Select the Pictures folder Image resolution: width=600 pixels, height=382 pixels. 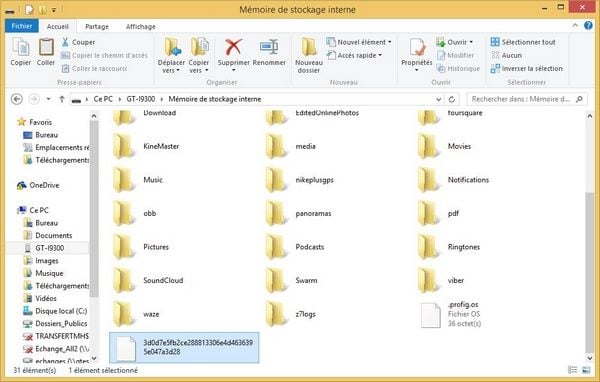[141, 247]
